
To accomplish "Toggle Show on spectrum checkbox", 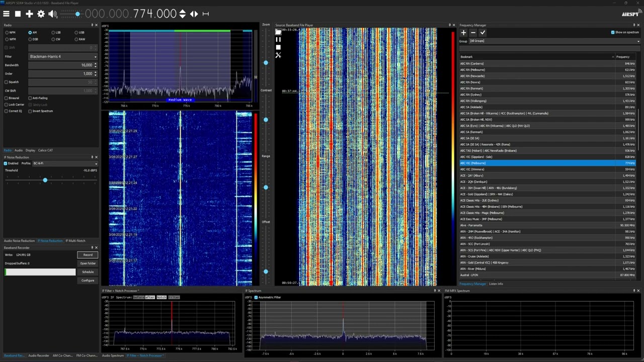I will coord(613,32).
